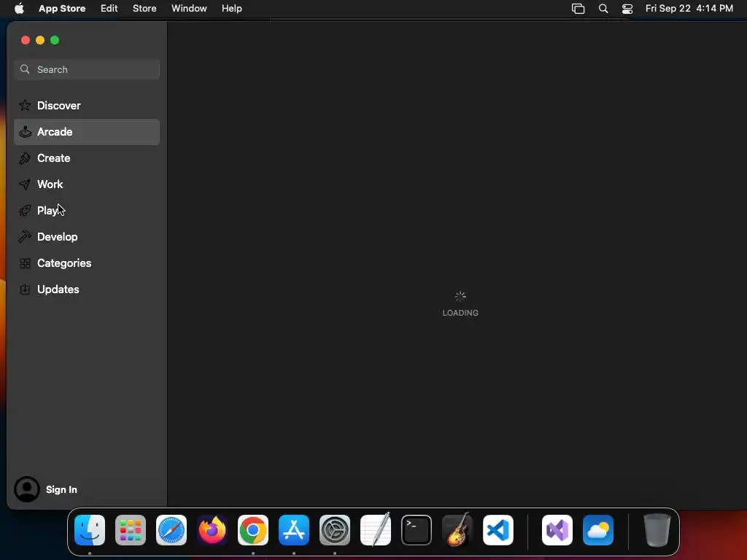Open the Updates download icon
The height and width of the screenshot is (560, 747).
click(x=25, y=289)
